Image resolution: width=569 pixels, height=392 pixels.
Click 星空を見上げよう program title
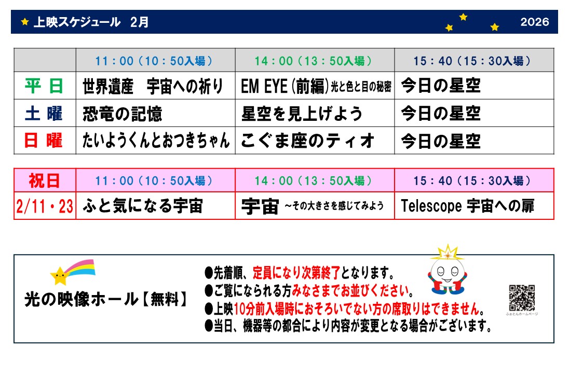[x=302, y=114]
